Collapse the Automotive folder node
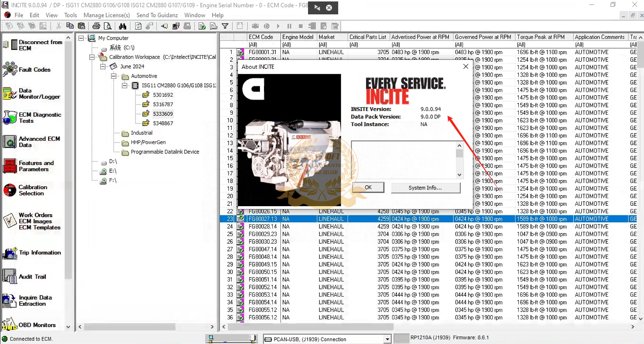Image resolution: width=644 pixels, height=344 pixels. click(x=114, y=76)
